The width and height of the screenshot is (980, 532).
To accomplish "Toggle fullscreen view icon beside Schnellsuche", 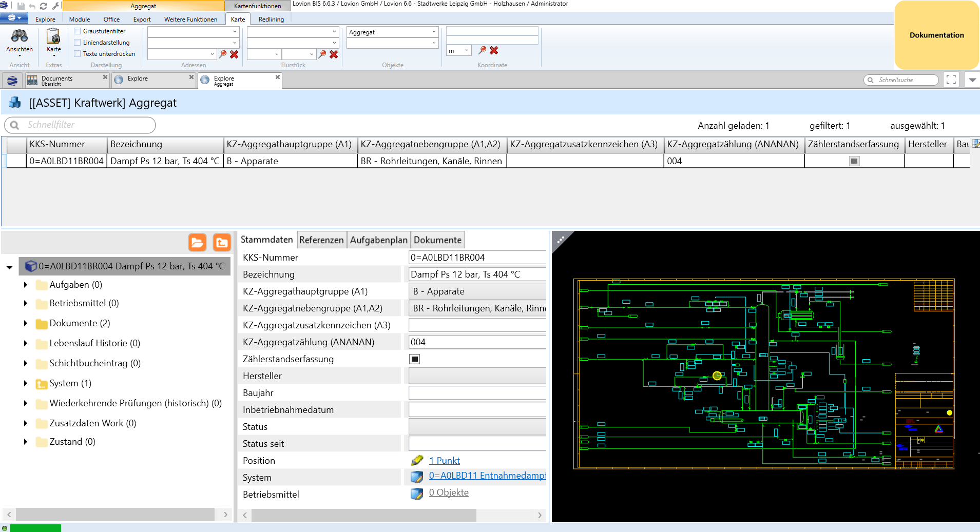I will click(951, 80).
